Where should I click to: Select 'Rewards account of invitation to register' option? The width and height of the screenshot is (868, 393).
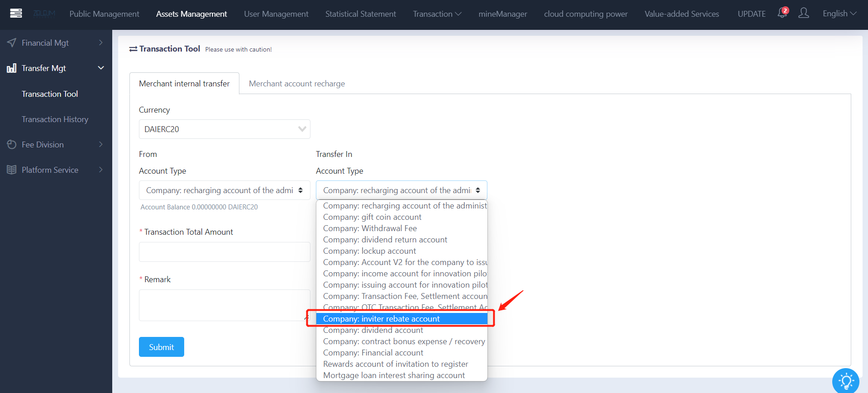point(402,364)
